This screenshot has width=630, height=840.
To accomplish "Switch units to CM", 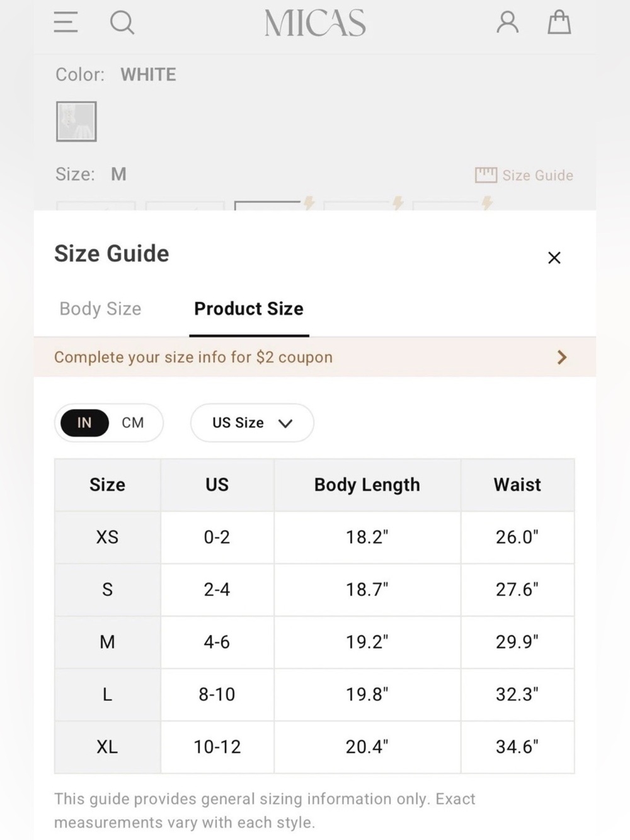I will [x=133, y=423].
